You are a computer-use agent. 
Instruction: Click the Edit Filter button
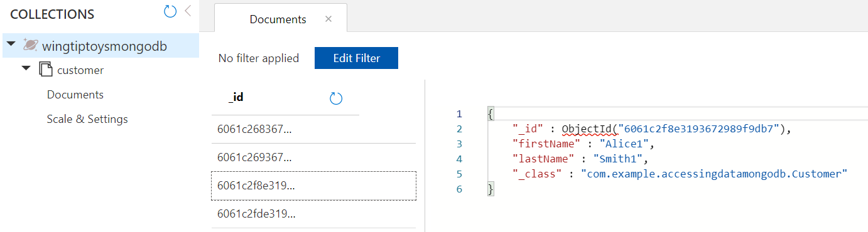357,58
